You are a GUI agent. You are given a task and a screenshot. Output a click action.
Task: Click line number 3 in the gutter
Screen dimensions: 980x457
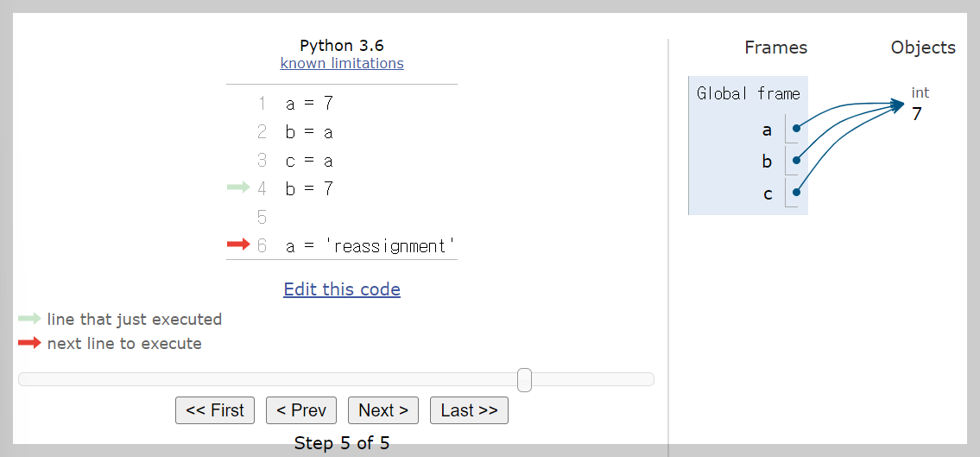262,161
